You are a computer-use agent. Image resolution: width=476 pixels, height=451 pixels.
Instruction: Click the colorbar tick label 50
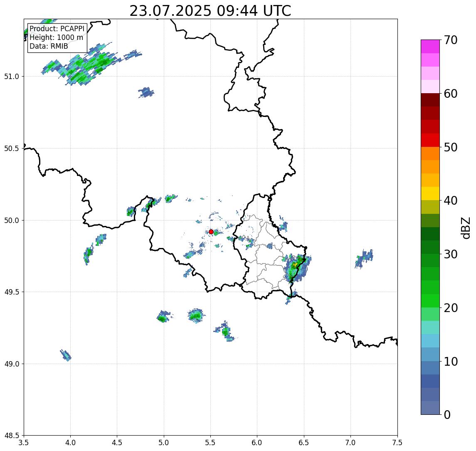point(450,147)
